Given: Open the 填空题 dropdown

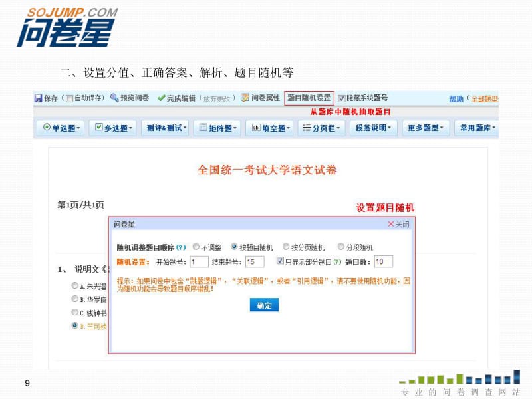Looking at the screenshot, I should click(270, 128).
